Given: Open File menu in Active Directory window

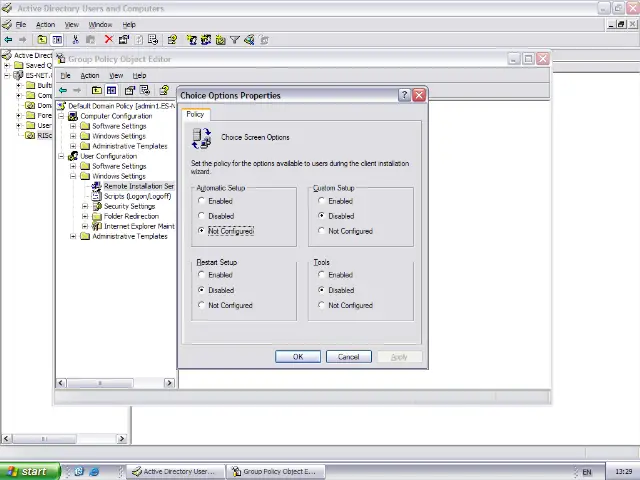Looking at the screenshot, I should (x=21, y=24).
